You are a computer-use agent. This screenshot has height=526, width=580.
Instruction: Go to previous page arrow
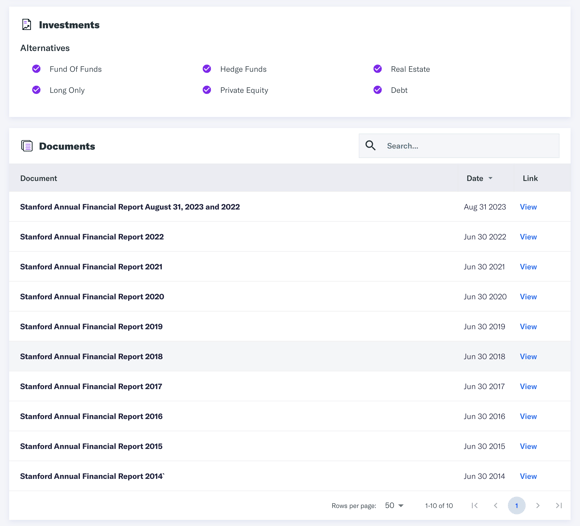tap(496, 505)
